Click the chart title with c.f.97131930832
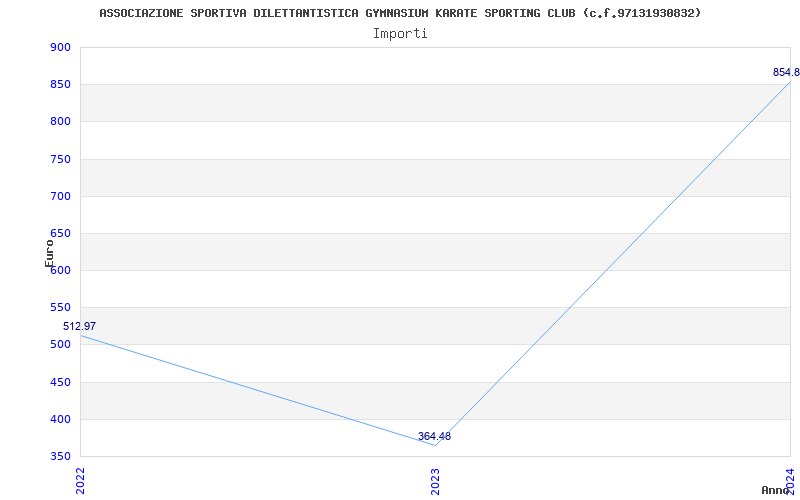This screenshot has height=500, width=800. (x=400, y=13)
